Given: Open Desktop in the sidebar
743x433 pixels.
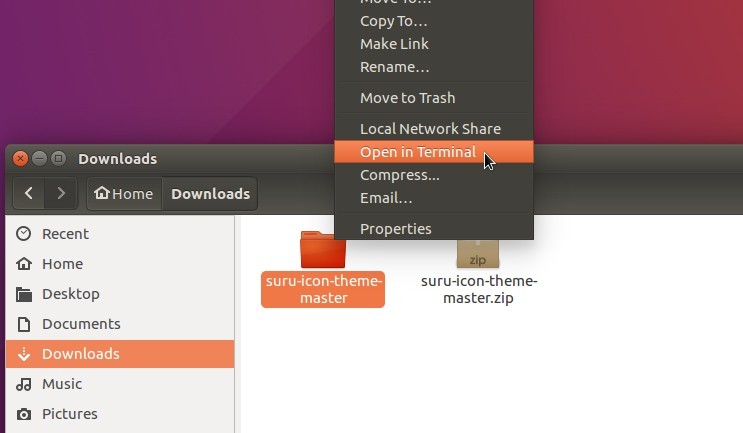Looking at the screenshot, I should pos(120,294).
